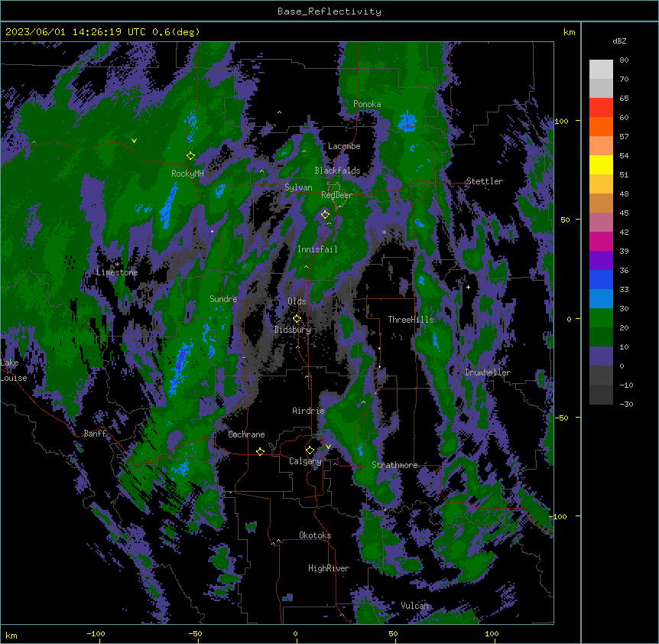Viewport: 659px width, 644px height.
Task: Click the asterisk marker northeast of Innisfail
Action: (x=384, y=232)
